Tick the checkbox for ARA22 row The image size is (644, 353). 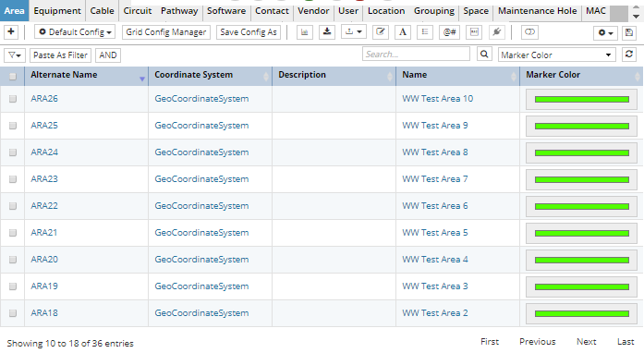tap(13, 206)
